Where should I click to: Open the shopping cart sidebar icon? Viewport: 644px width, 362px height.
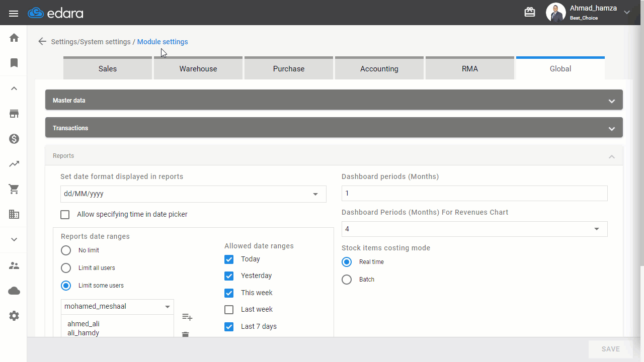click(x=14, y=189)
